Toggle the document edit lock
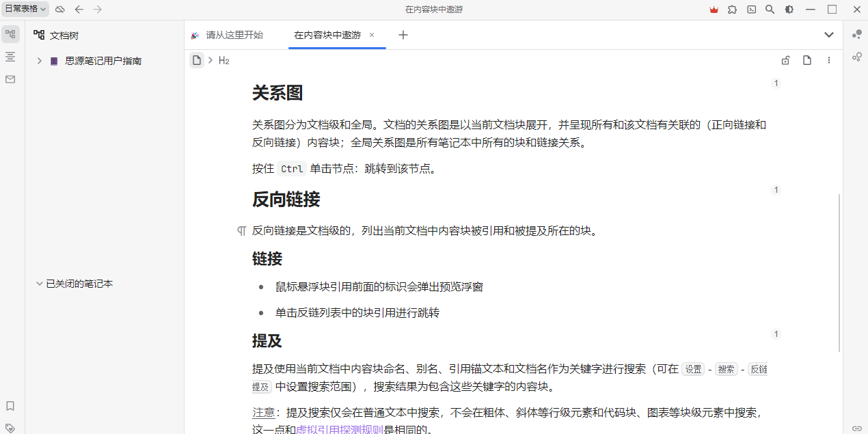The image size is (868, 434). click(x=786, y=60)
